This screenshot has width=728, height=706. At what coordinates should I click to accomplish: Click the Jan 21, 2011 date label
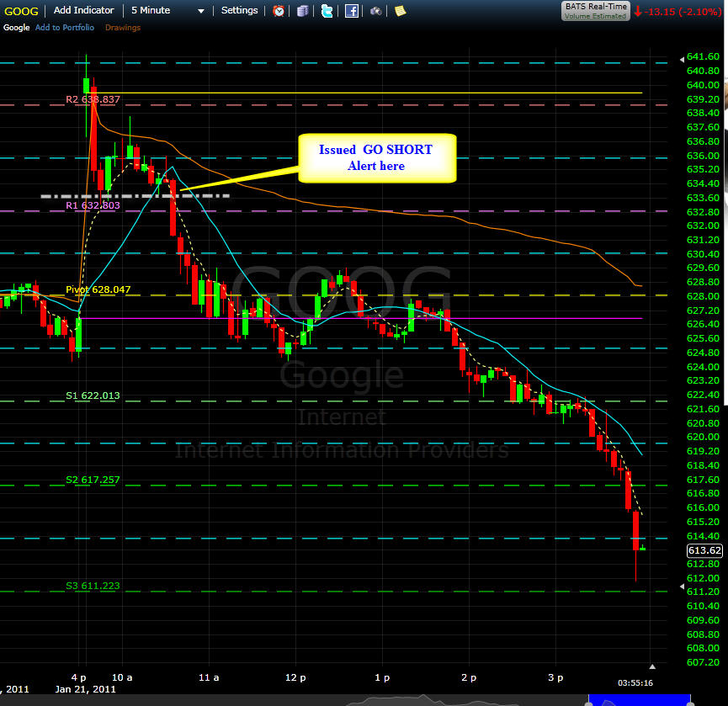pos(86,689)
